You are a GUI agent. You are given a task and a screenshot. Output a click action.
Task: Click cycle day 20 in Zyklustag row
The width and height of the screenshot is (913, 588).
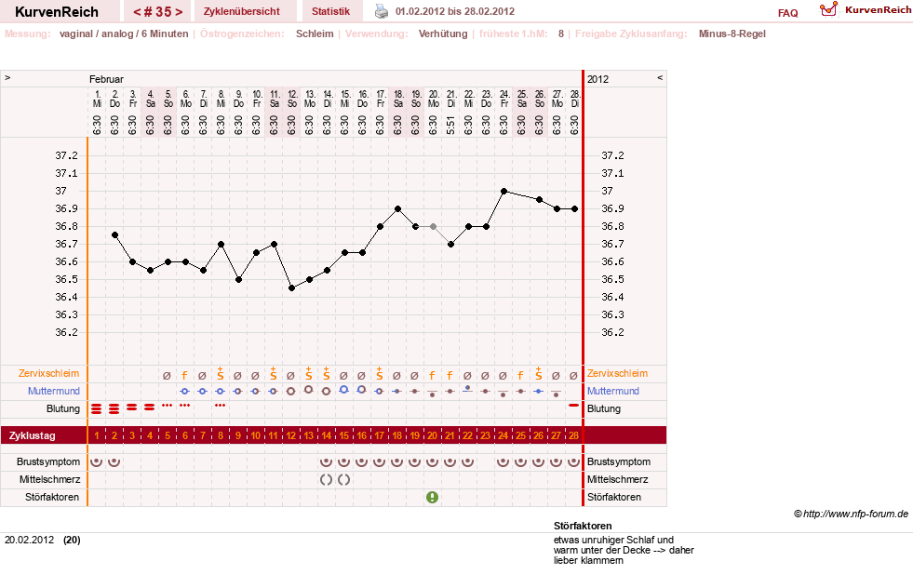[432, 435]
